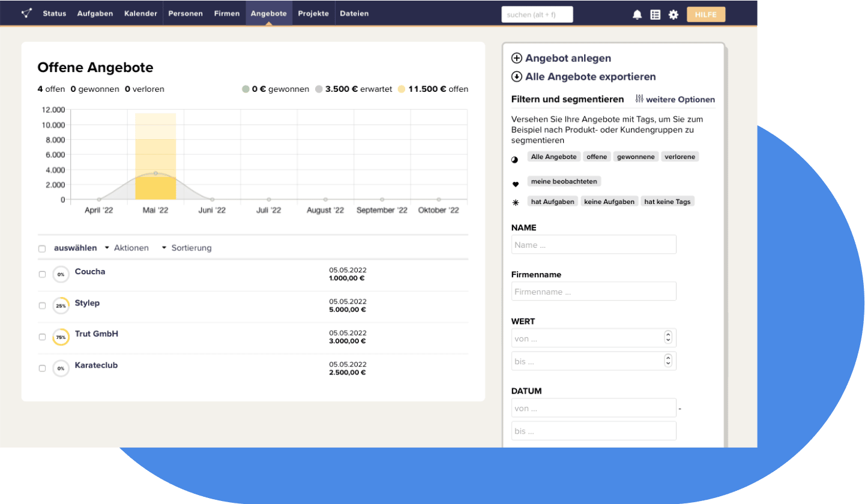Expand the auswählen dropdown arrow
This screenshot has width=865, height=504.
pyautogui.click(x=106, y=248)
